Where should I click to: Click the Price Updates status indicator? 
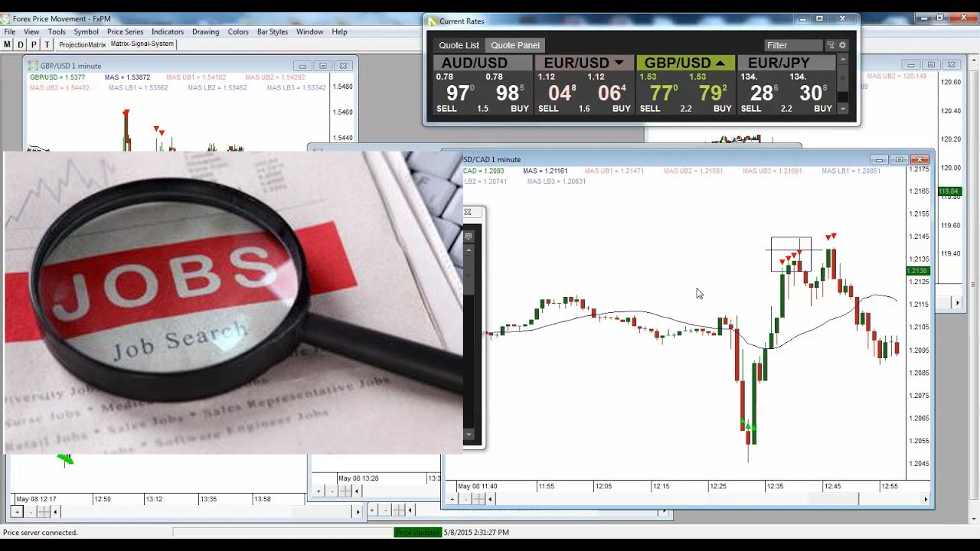[x=418, y=532]
